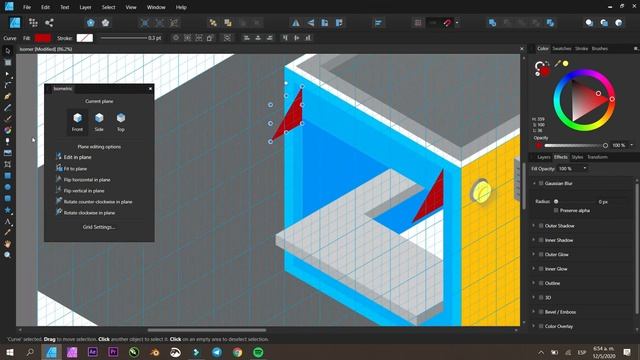Enable the Outline effect checkbox
The image size is (640, 360).
[x=541, y=283]
